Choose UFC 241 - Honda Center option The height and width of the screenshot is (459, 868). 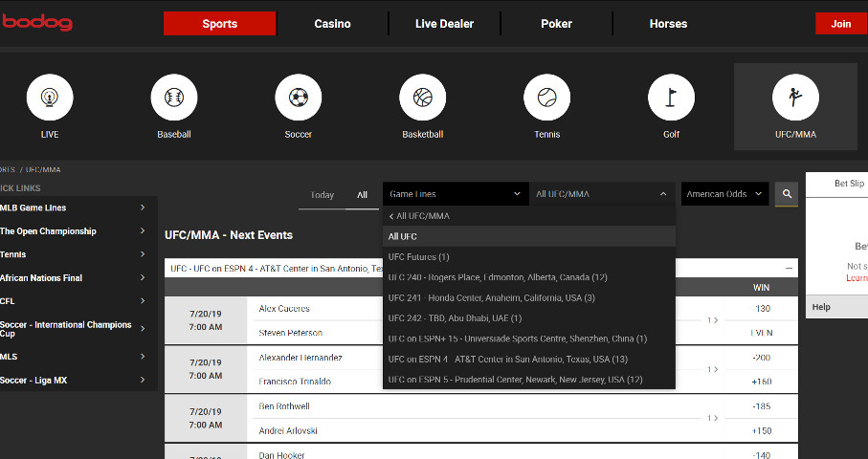pyautogui.click(x=529, y=297)
